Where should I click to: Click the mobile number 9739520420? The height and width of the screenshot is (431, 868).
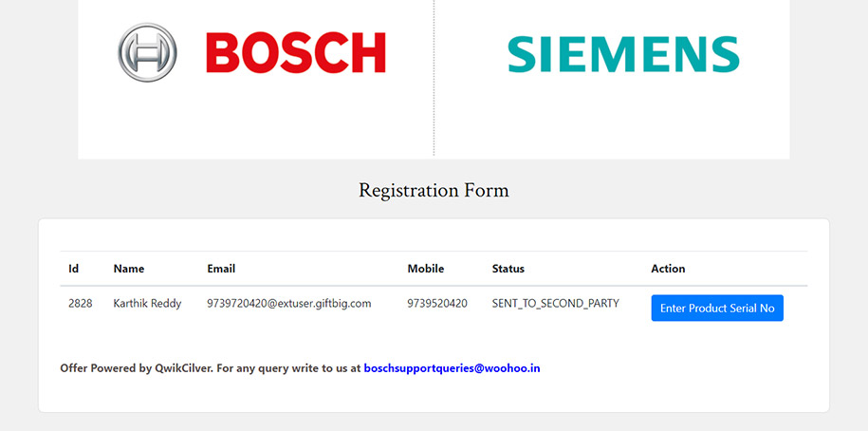436,304
